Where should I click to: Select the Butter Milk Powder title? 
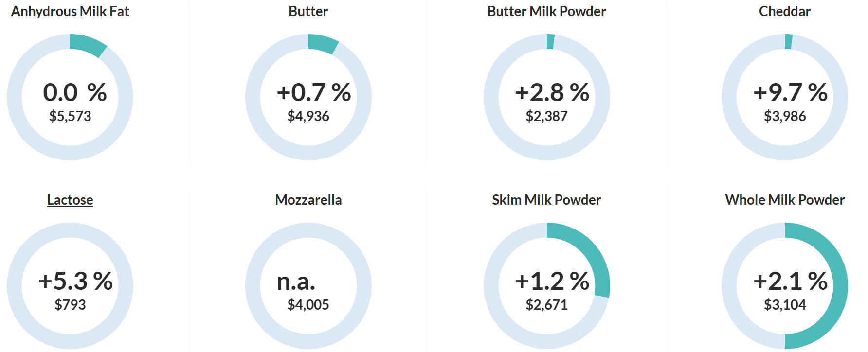[x=546, y=11]
